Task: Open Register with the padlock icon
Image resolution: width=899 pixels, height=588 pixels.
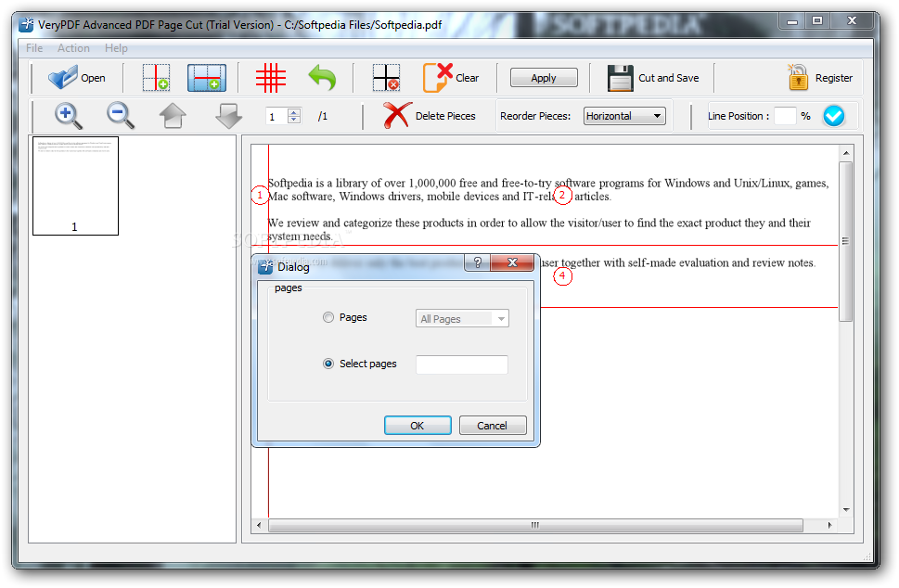Action: pos(798,77)
